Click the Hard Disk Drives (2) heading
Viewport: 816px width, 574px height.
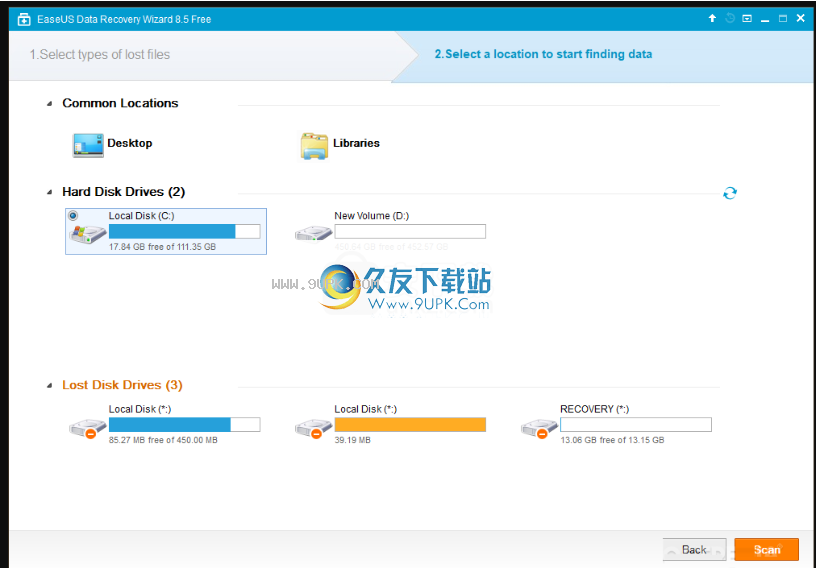pos(123,192)
